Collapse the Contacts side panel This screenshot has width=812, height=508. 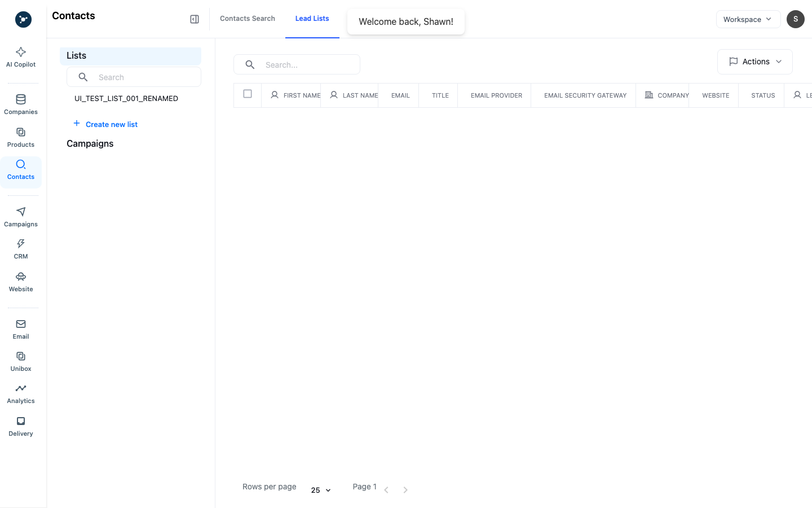[x=195, y=19]
